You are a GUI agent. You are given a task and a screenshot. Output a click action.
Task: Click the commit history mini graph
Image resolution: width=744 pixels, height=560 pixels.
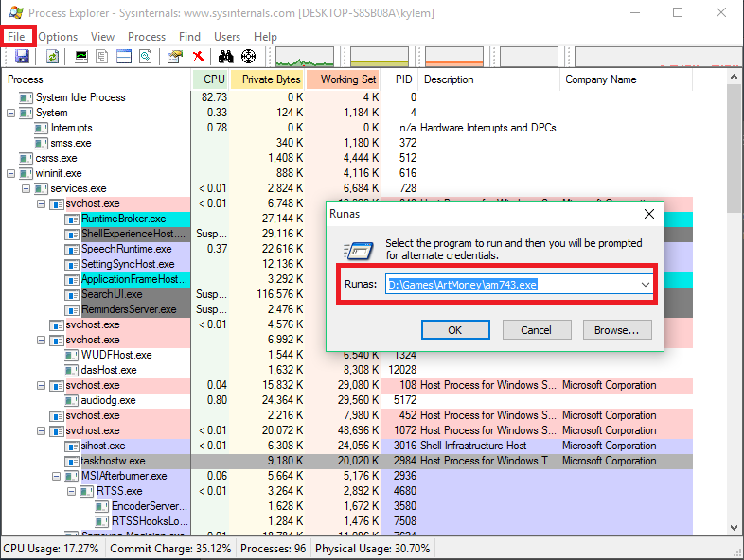point(380,57)
